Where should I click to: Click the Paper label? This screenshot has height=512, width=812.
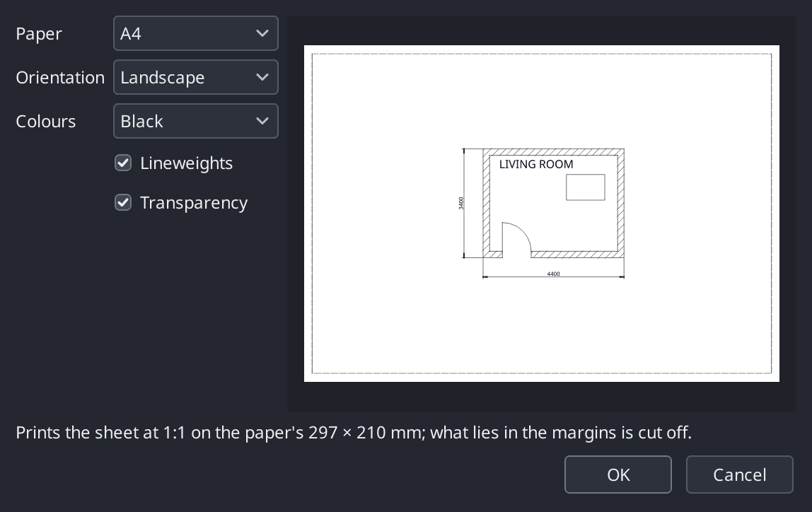coord(39,34)
